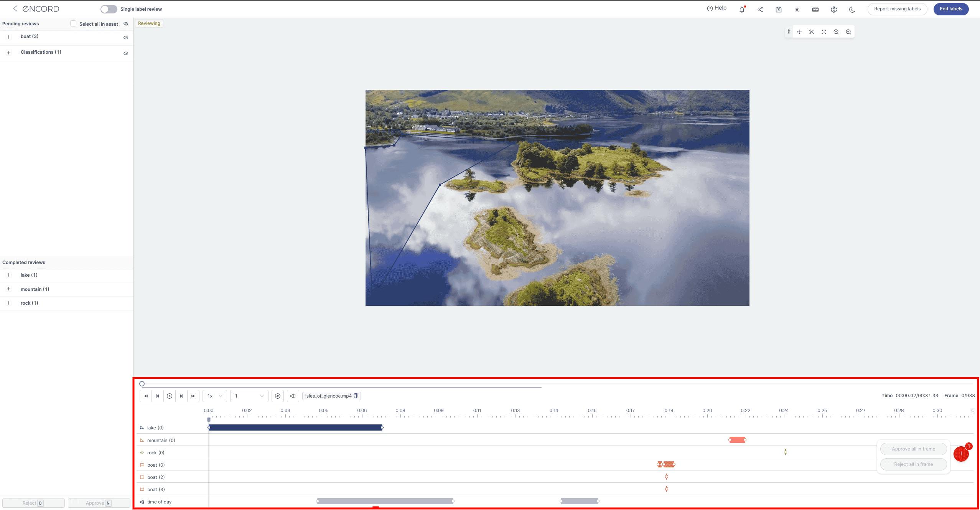980x510 pixels.
Task: Open the frame step dropdown showing 1
Action: click(249, 396)
